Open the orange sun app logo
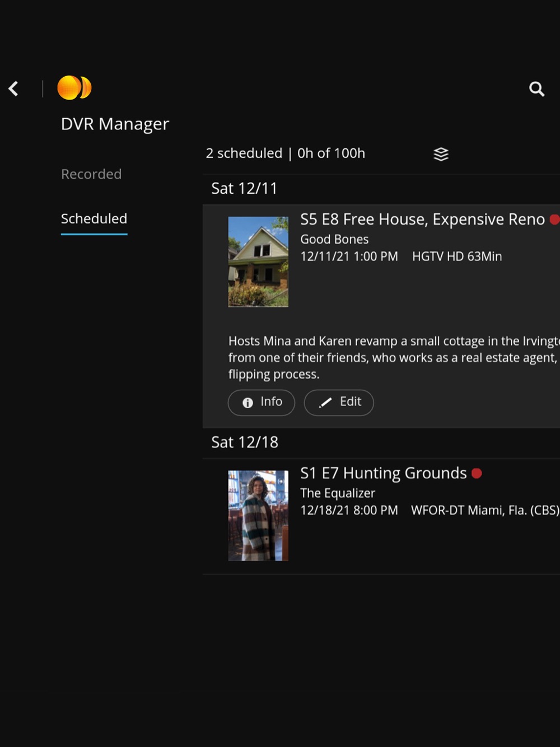Screen dimensions: 560x747 pos(74,88)
